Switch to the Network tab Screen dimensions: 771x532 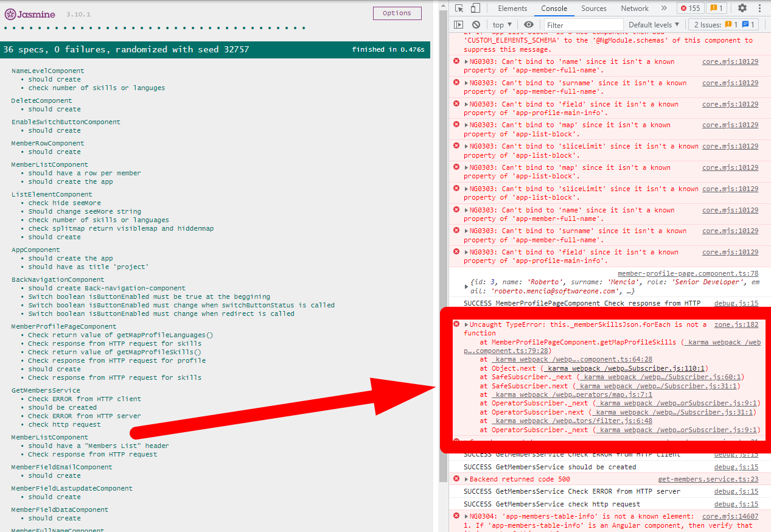click(x=635, y=9)
